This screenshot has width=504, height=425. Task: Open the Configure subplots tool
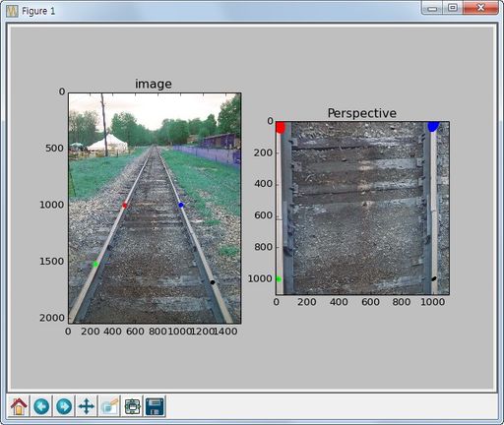[x=132, y=406]
